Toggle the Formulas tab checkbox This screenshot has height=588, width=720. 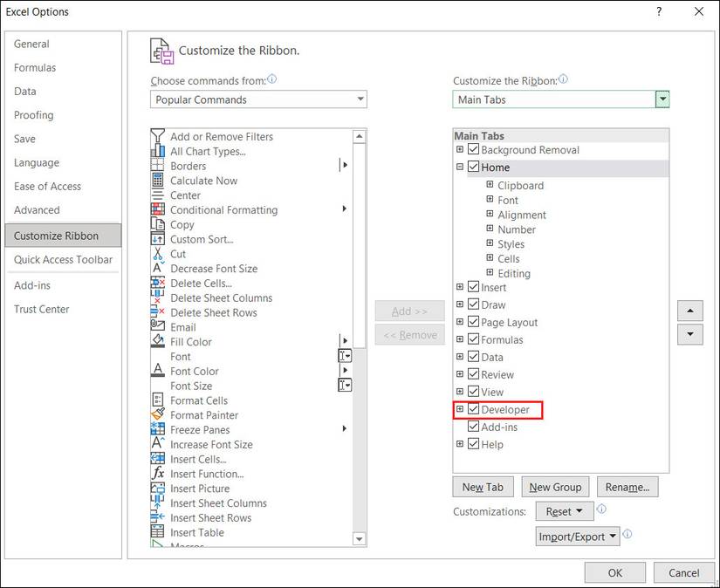[x=473, y=339]
